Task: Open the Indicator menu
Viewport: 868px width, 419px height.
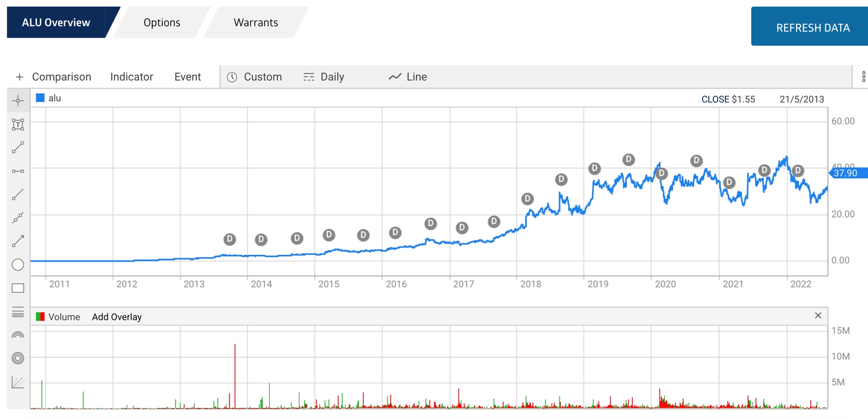Action: coord(132,77)
